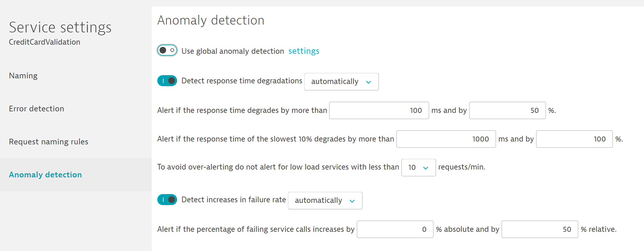Focus the failing calls relative percent field
Image resolution: width=644 pixels, height=251 pixels.
point(539,229)
